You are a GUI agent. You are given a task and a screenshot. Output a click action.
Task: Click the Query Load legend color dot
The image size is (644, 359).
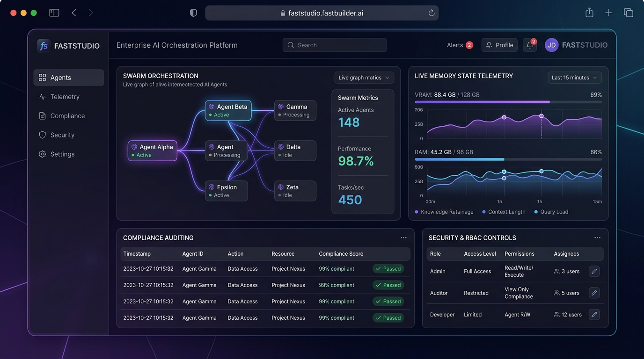(536, 212)
